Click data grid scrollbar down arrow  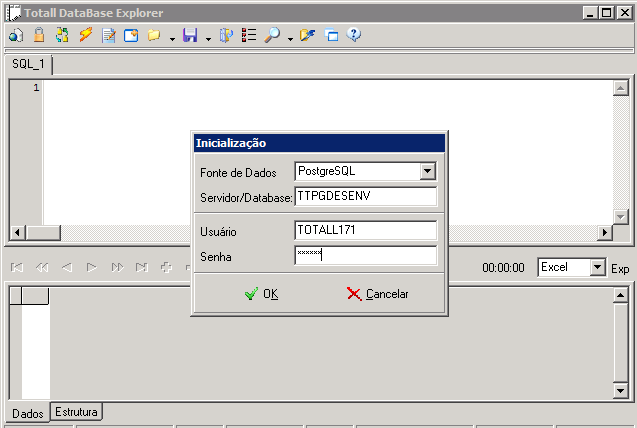coord(620,391)
